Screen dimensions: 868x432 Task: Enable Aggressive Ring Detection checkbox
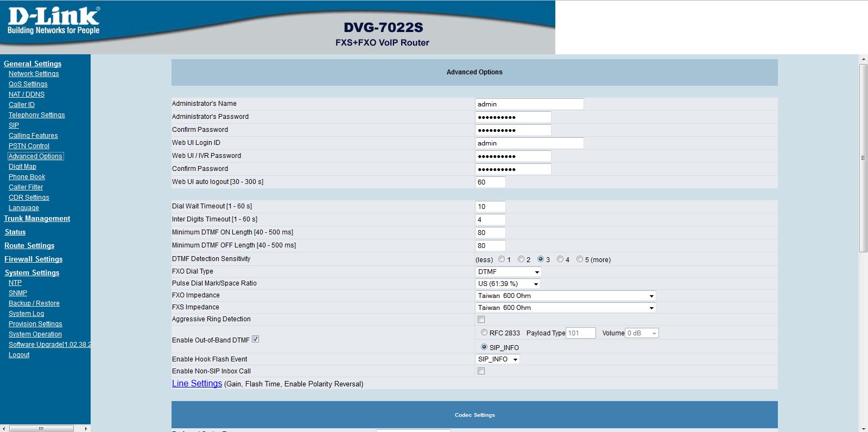tap(481, 320)
